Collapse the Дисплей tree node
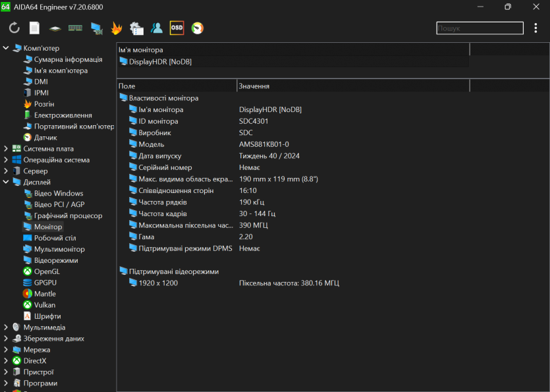Viewport: 550px width, 392px height. tap(6, 182)
